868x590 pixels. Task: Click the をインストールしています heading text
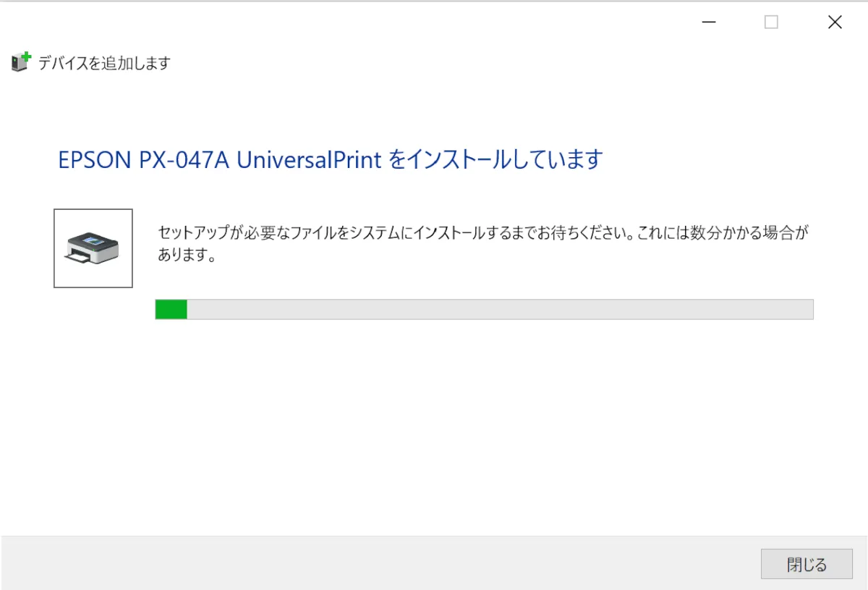click(x=495, y=159)
